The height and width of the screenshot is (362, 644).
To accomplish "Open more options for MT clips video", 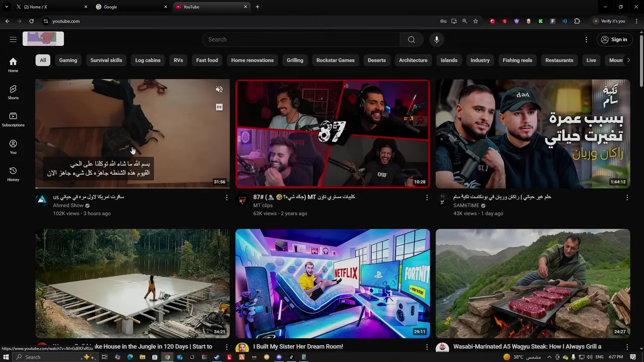I will pyautogui.click(x=427, y=198).
